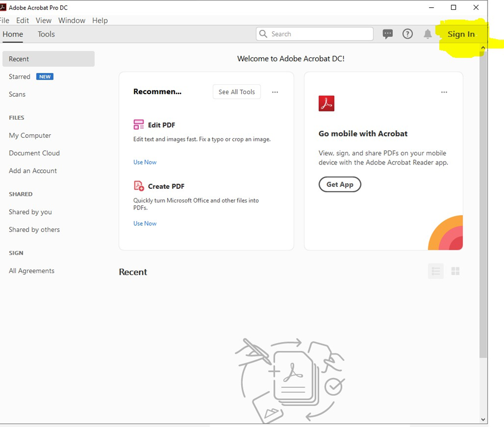Screen dimensions: 504x427
Task: Click See All Tools button
Action: click(x=237, y=92)
